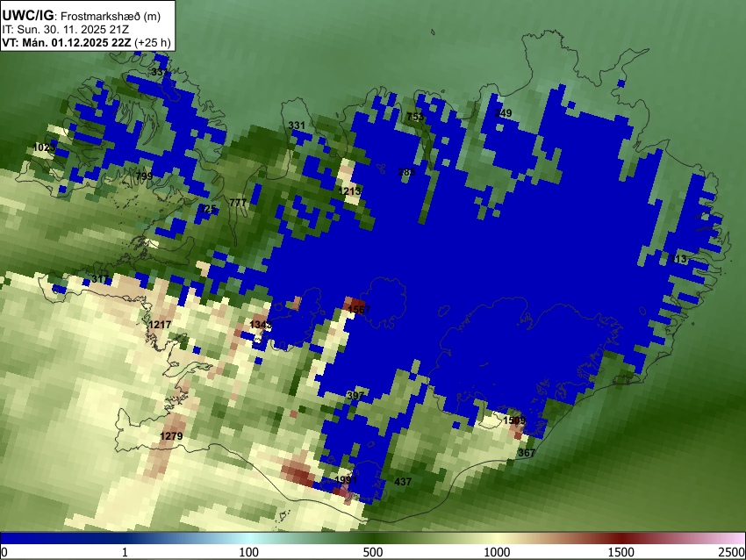Click the map value 1991
Screen dimensions: 746x560
click(346, 479)
